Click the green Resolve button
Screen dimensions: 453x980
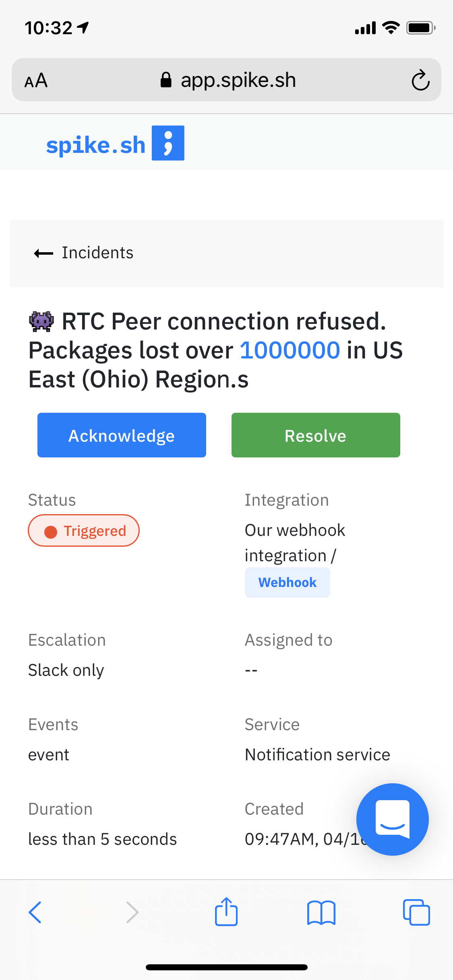(316, 435)
